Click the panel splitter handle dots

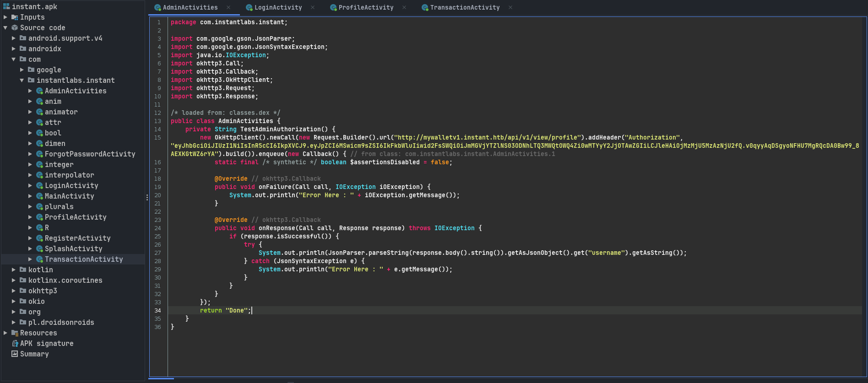[x=147, y=198]
